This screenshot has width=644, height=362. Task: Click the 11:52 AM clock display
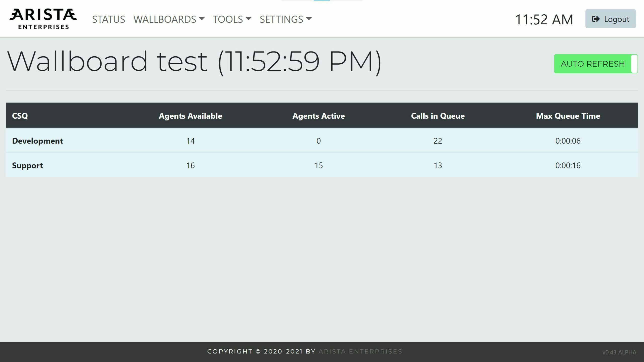(x=544, y=19)
